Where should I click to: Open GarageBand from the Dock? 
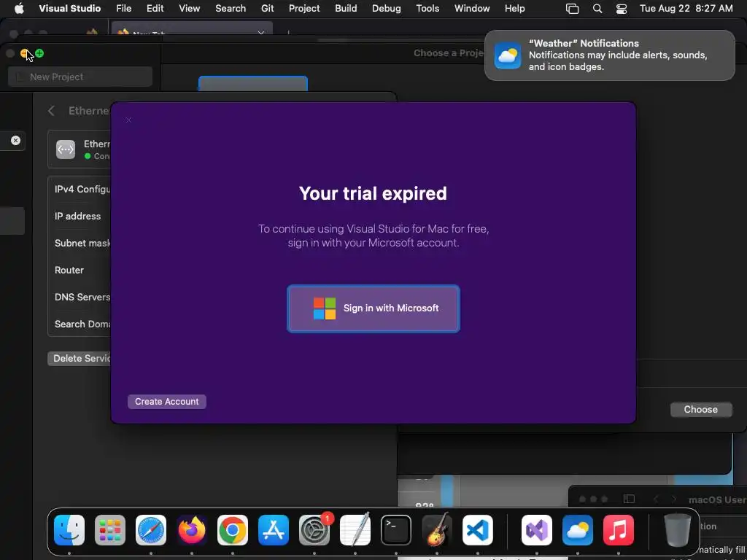437,530
